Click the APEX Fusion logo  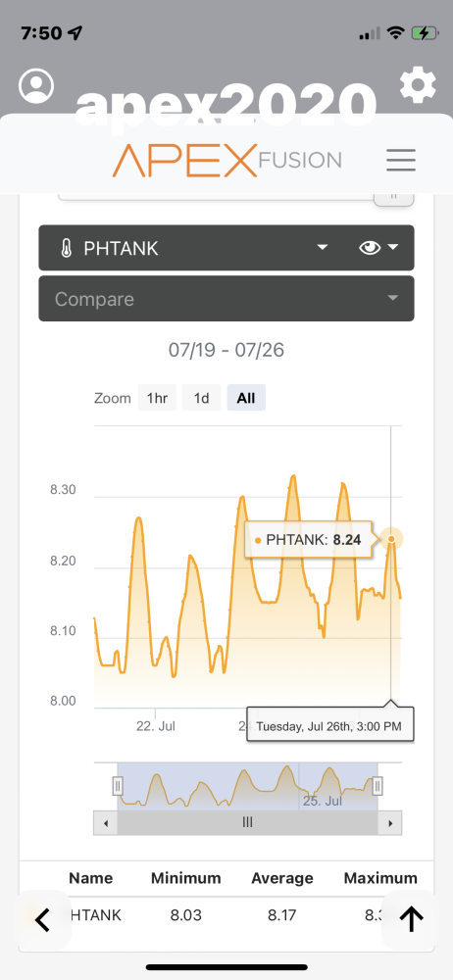click(227, 161)
